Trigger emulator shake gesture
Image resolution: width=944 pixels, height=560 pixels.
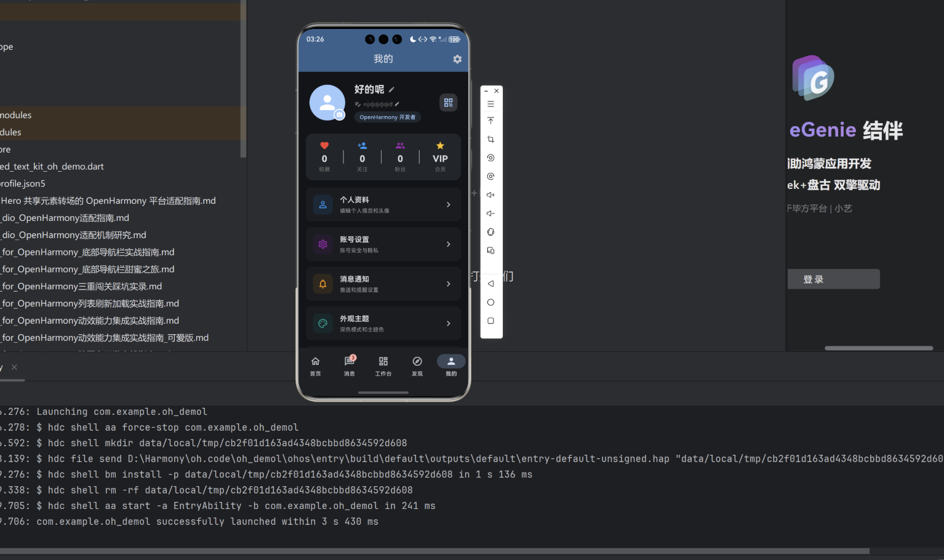pos(490,232)
